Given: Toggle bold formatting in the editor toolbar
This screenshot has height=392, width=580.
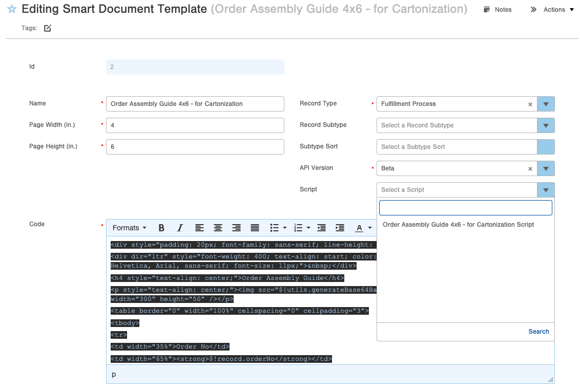Looking at the screenshot, I should (161, 228).
